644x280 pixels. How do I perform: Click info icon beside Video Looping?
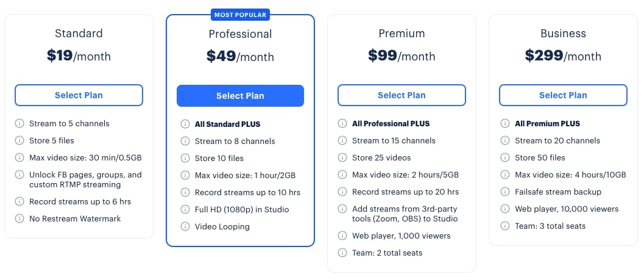pos(185,227)
